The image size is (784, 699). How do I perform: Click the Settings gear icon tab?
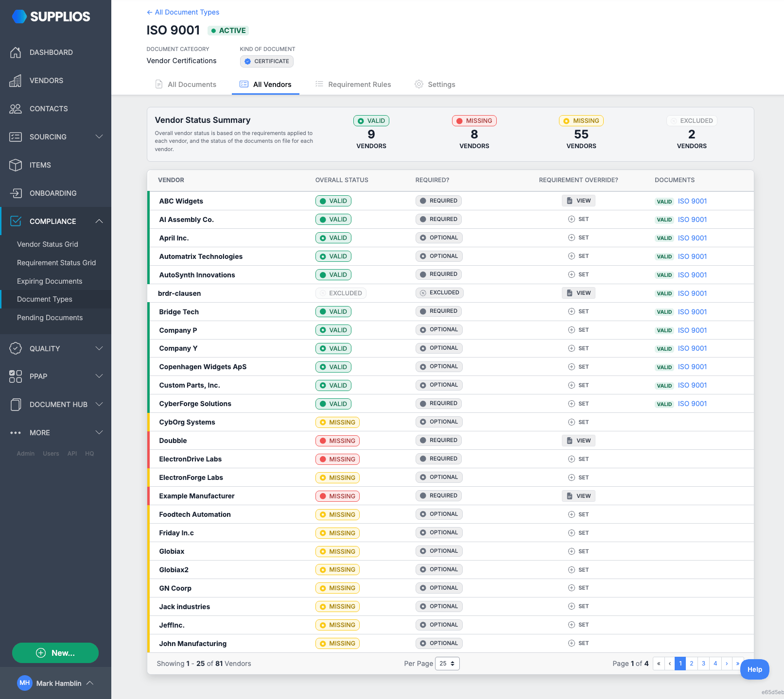(x=418, y=85)
